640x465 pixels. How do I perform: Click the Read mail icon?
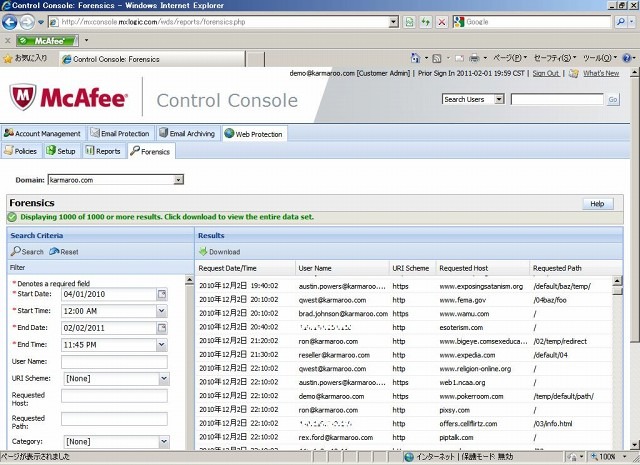(x=459, y=58)
